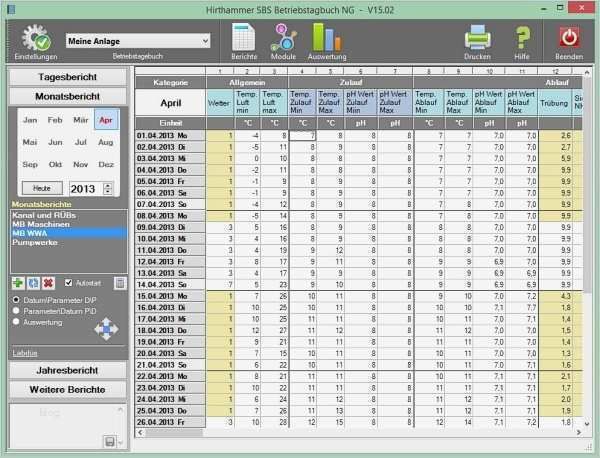Screen dimensions: 600x458
Task: Click the Heute button
Action: pyautogui.click(x=42, y=188)
